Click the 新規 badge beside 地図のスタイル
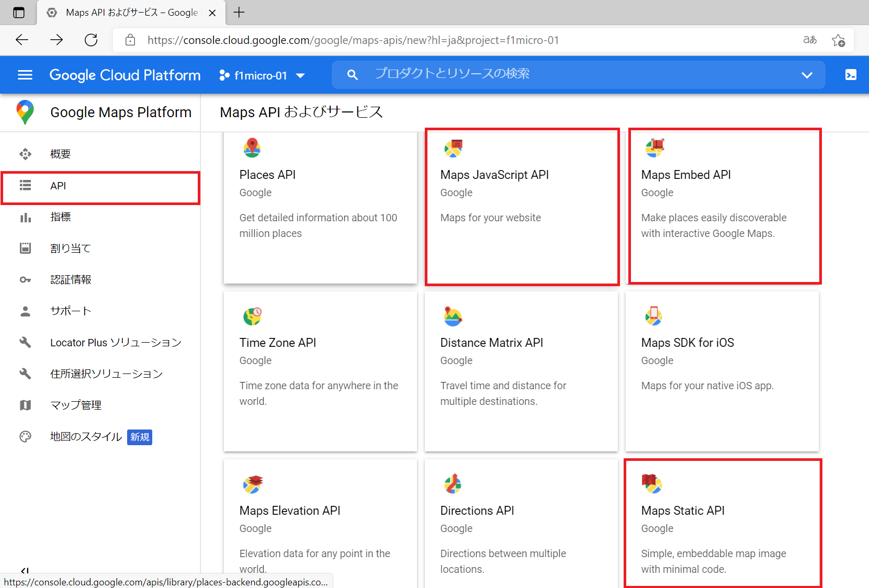This screenshot has width=869, height=588. (x=140, y=437)
